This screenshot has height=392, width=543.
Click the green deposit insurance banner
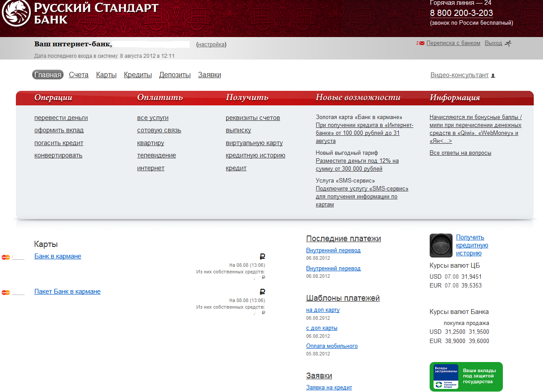466,377
